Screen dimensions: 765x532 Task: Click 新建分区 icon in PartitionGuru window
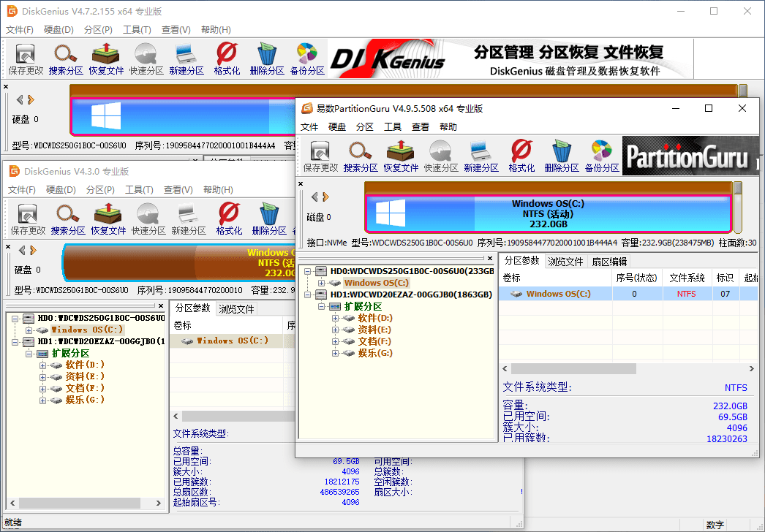[481, 156]
